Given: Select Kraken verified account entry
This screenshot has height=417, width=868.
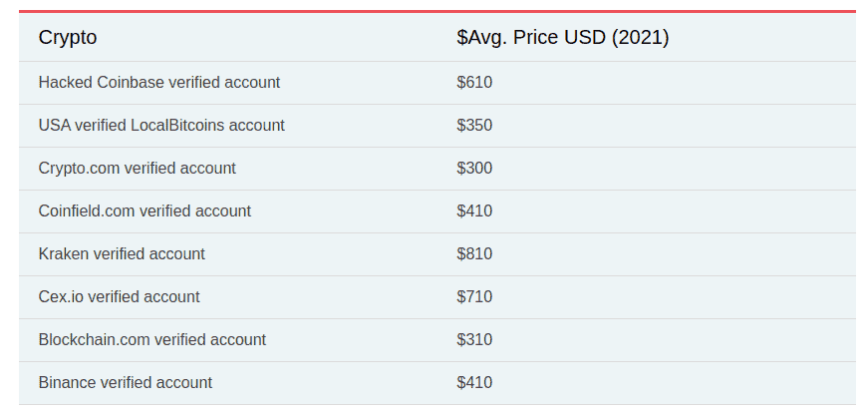Looking at the screenshot, I should [x=122, y=253].
